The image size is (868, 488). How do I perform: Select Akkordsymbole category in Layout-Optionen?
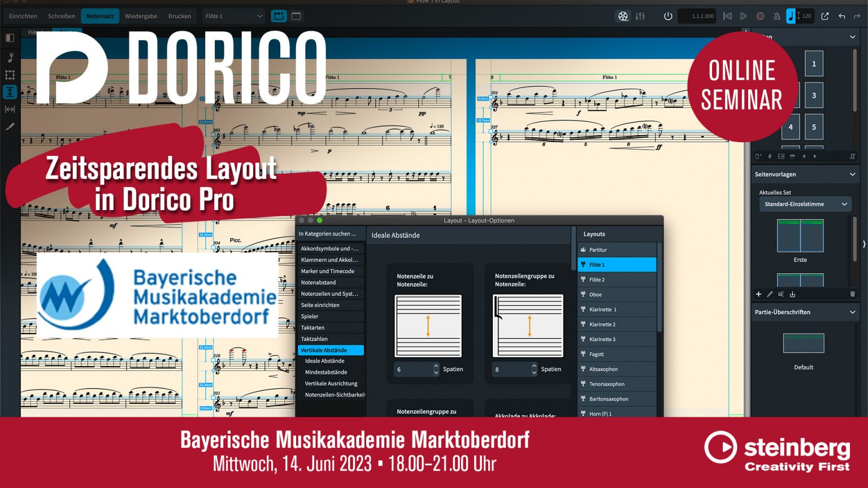pyautogui.click(x=331, y=249)
